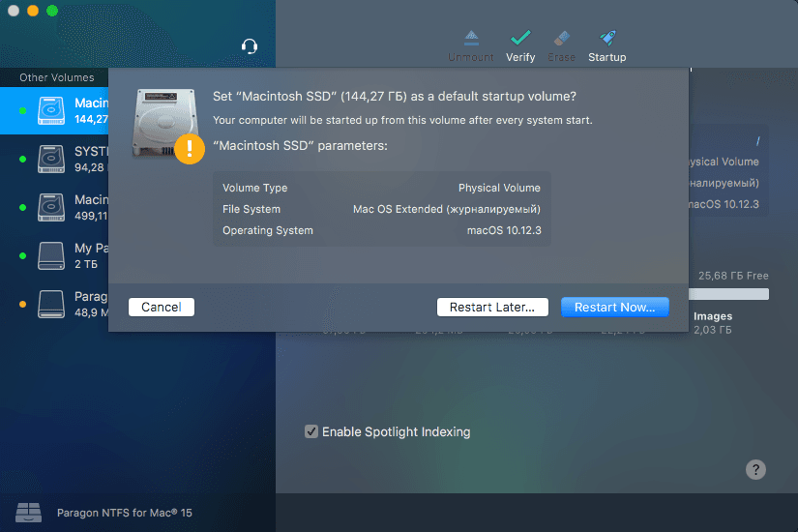Click the yellow minimize window button

[33, 11]
